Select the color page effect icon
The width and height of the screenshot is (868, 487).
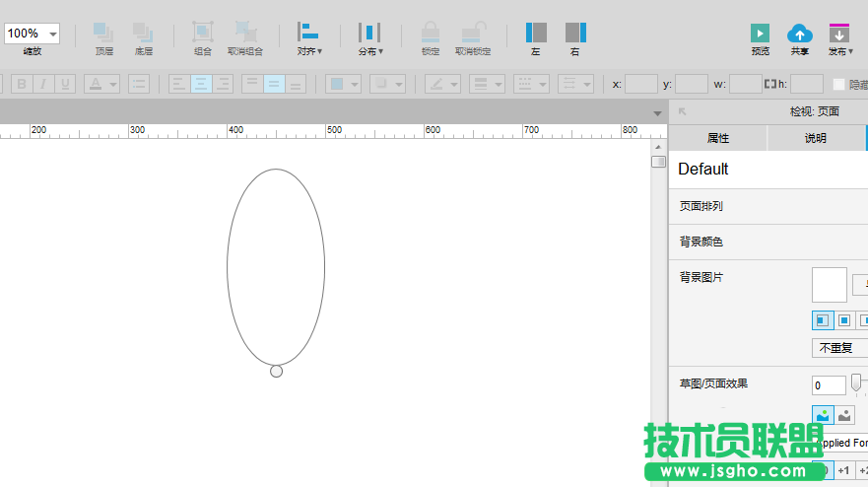click(x=823, y=415)
